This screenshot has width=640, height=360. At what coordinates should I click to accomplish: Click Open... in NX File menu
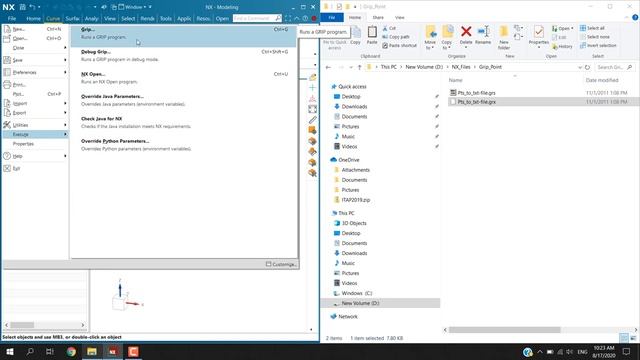coord(35,38)
